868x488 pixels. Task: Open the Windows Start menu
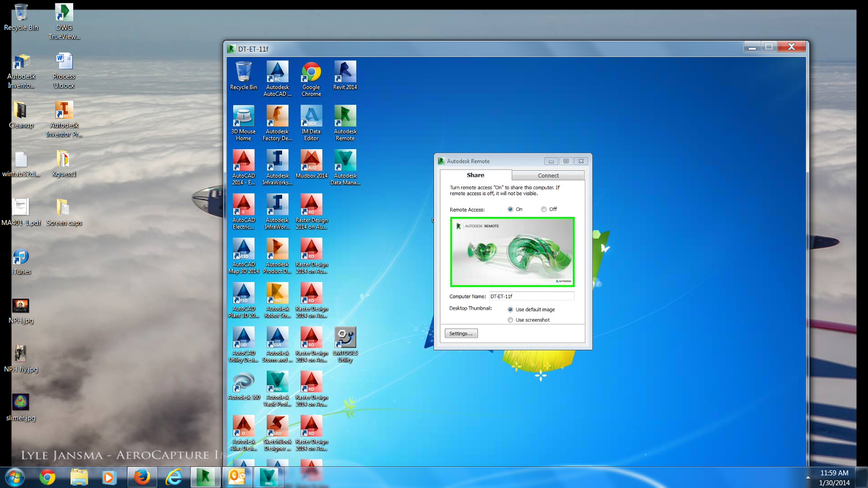point(15,477)
